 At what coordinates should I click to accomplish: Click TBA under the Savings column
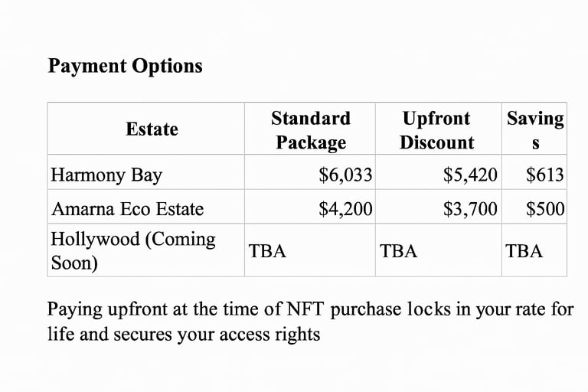point(524,250)
